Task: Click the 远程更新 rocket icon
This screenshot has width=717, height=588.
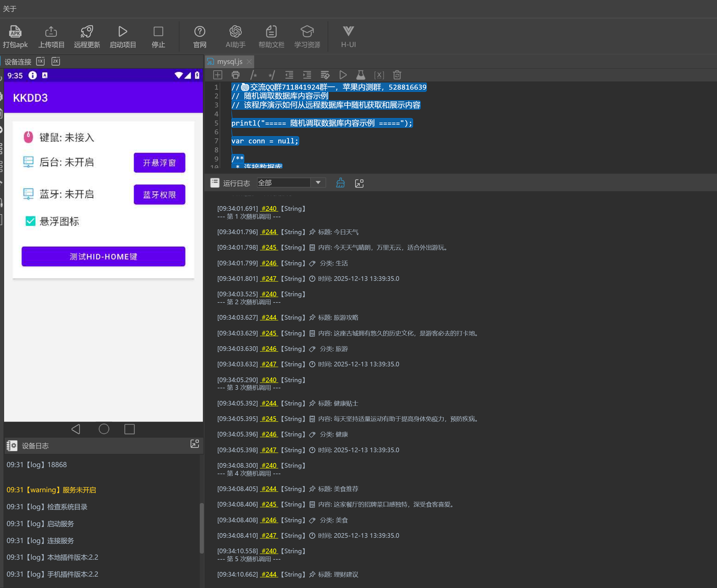Action: (87, 32)
